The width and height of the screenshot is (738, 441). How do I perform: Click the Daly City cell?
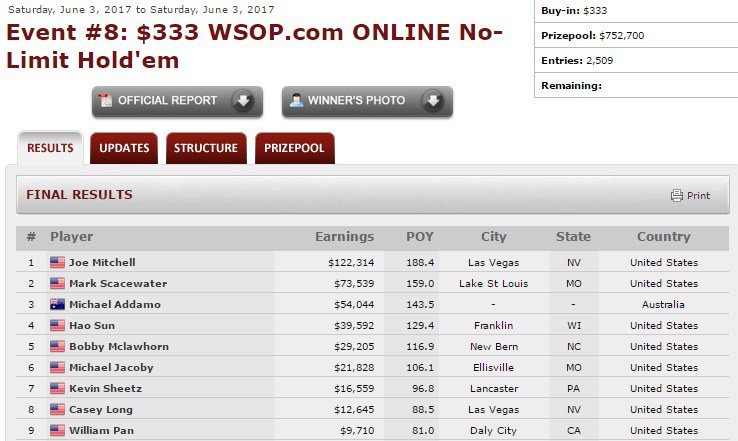pyautogui.click(x=494, y=431)
